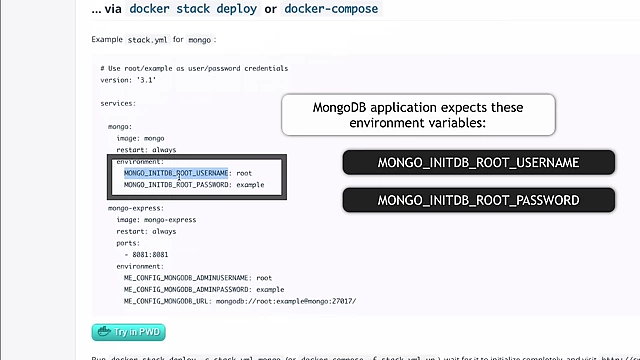640x360 pixels.
Task: Click 'restart: always' under mongo service
Action: (x=146, y=150)
